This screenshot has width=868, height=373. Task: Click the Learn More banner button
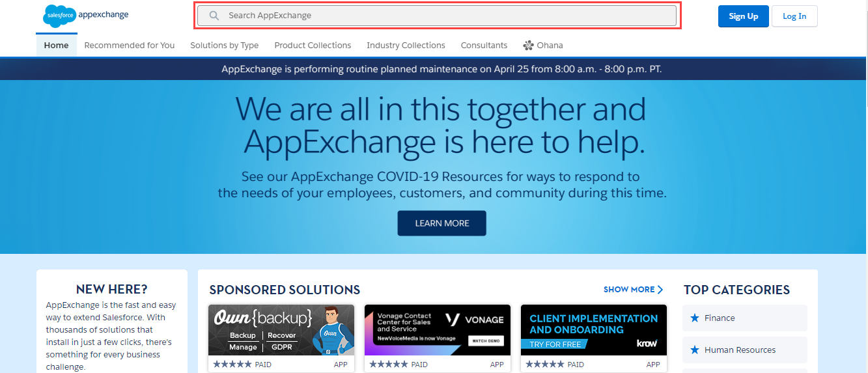tap(442, 223)
